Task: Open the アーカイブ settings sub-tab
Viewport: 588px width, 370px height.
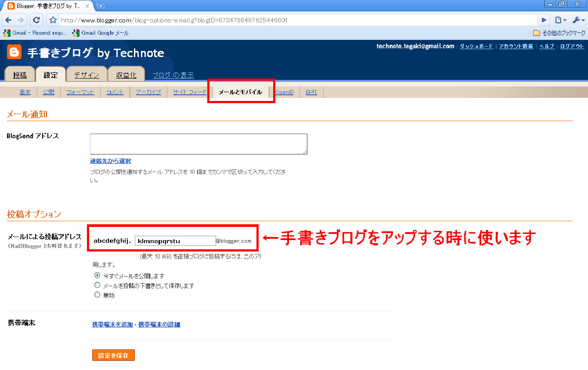Action: [x=148, y=92]
